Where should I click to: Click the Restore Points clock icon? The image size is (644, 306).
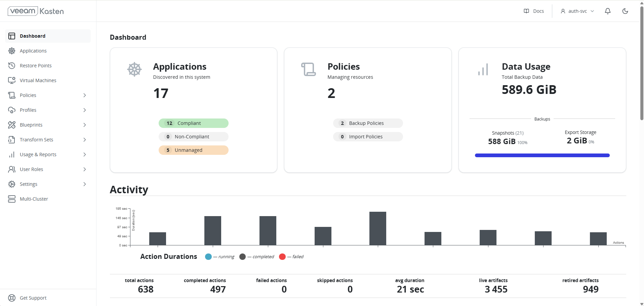[x=12, y=66]
